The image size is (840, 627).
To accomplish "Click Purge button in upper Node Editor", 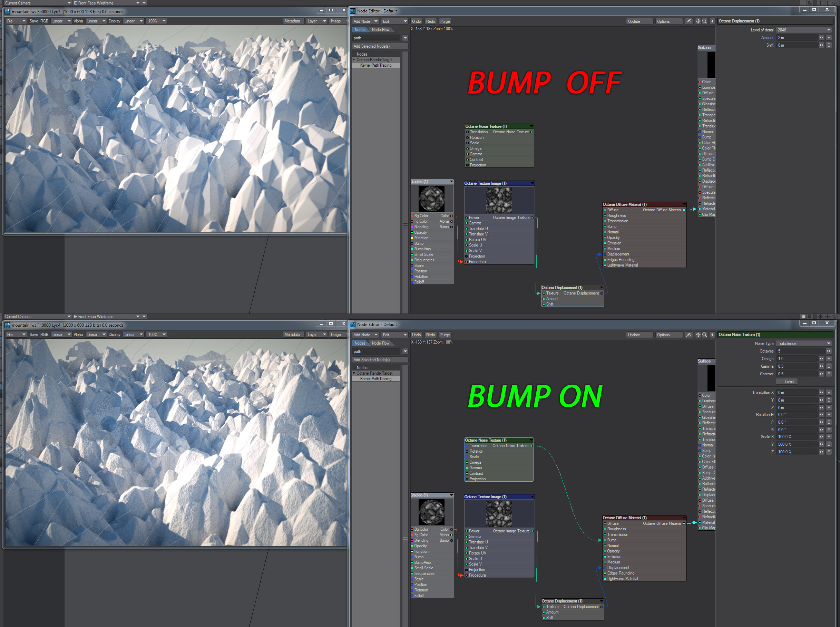I will (445, 21).
